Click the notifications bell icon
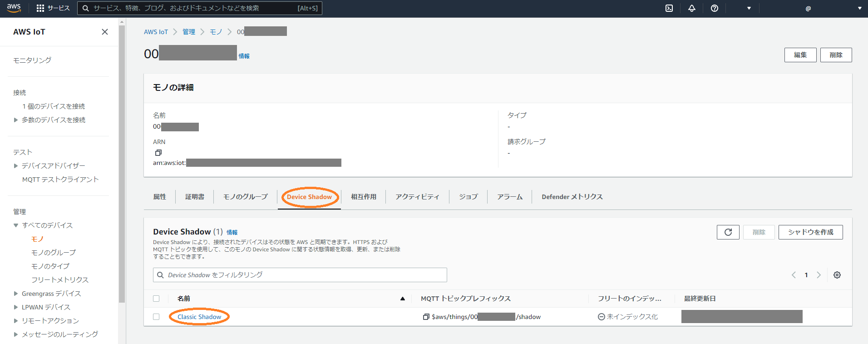 tap(692, 8)
